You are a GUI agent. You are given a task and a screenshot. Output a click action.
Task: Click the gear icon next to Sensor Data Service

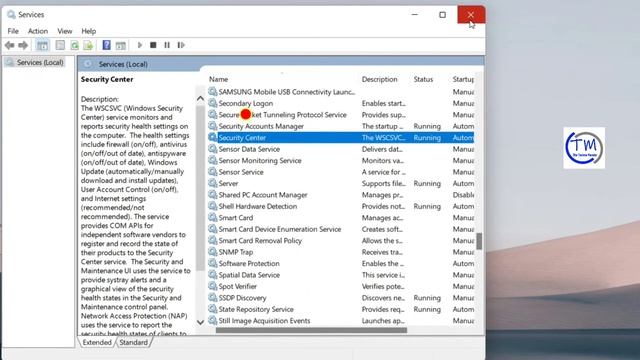click(213, 149)
